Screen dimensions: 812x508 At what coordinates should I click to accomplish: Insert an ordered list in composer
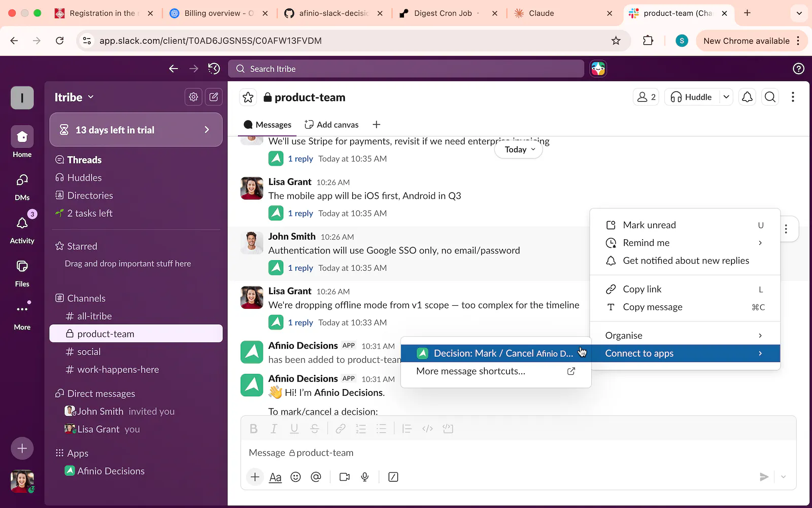[361, 429]
